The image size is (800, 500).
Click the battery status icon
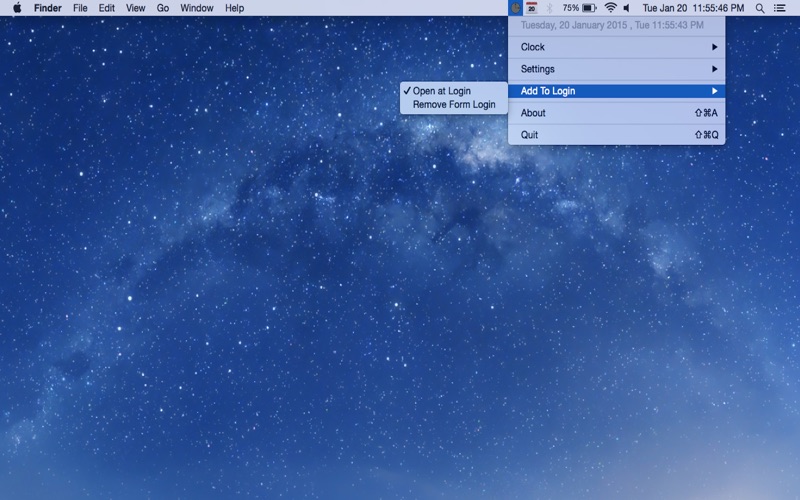click(589, 8)
